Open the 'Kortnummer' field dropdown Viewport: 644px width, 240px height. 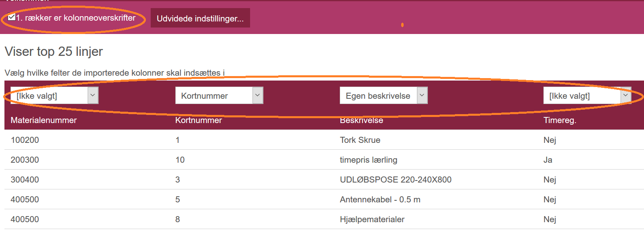(x=219, y=96)
